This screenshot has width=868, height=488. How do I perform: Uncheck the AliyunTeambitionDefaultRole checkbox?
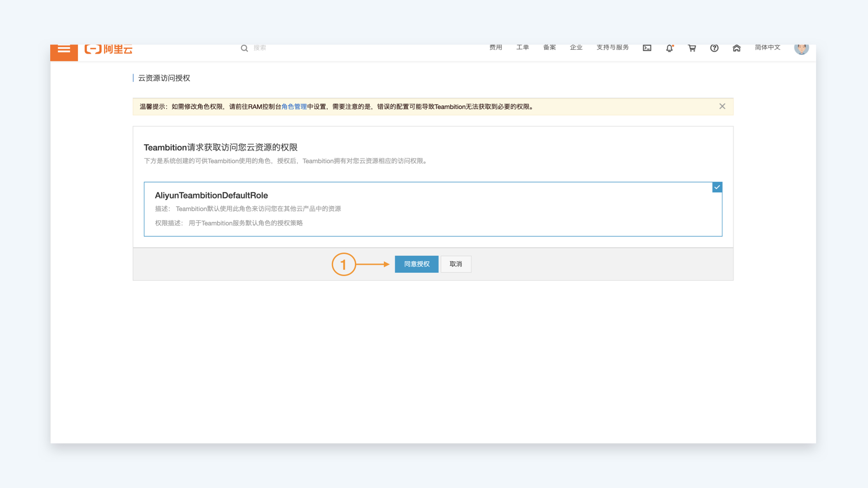717,187
